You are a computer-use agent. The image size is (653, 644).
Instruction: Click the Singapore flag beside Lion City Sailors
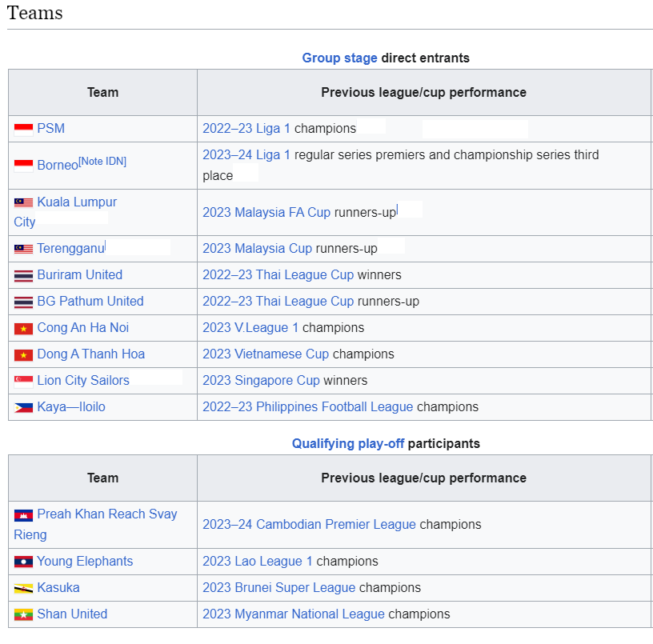tap(23, 382)
